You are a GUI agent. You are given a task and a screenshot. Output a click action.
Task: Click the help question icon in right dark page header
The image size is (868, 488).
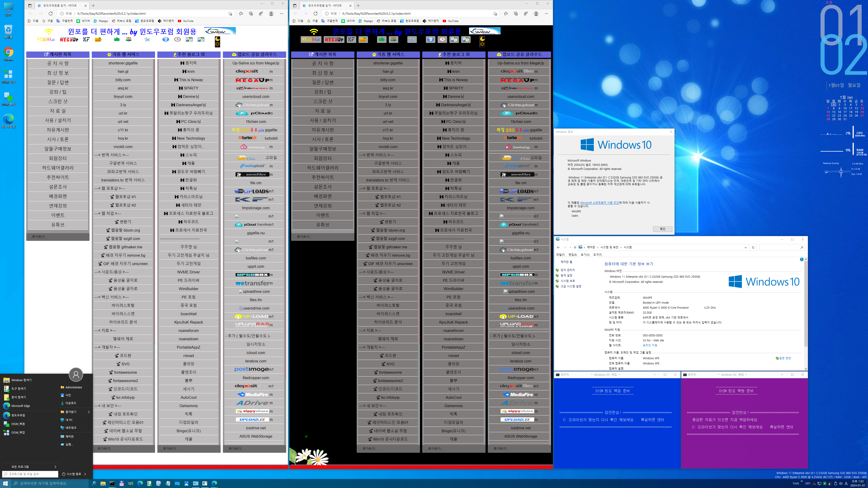click(x=430, y=39)
